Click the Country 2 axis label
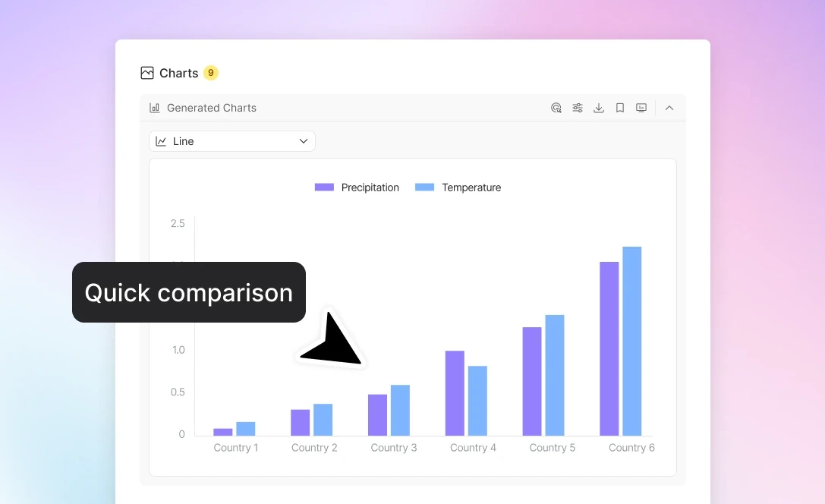This screenshot has height=504, width=825. point(314,448)
